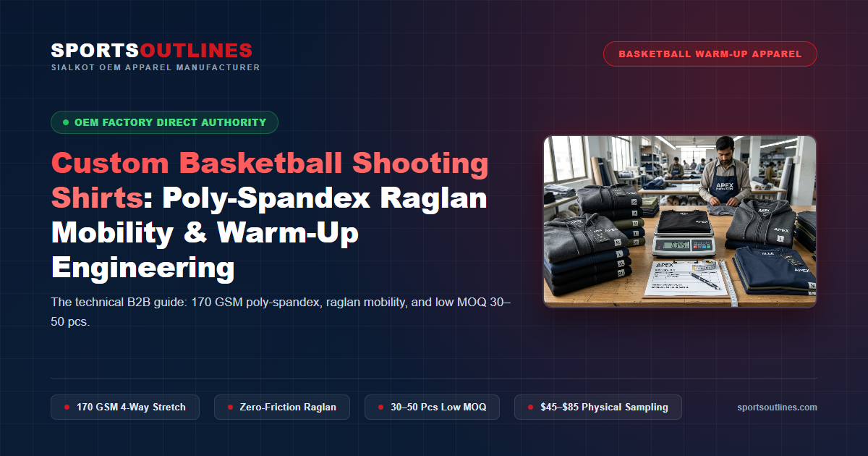Open the sportsoutlines.com link

pyautogui.click(x=777, y=408)
